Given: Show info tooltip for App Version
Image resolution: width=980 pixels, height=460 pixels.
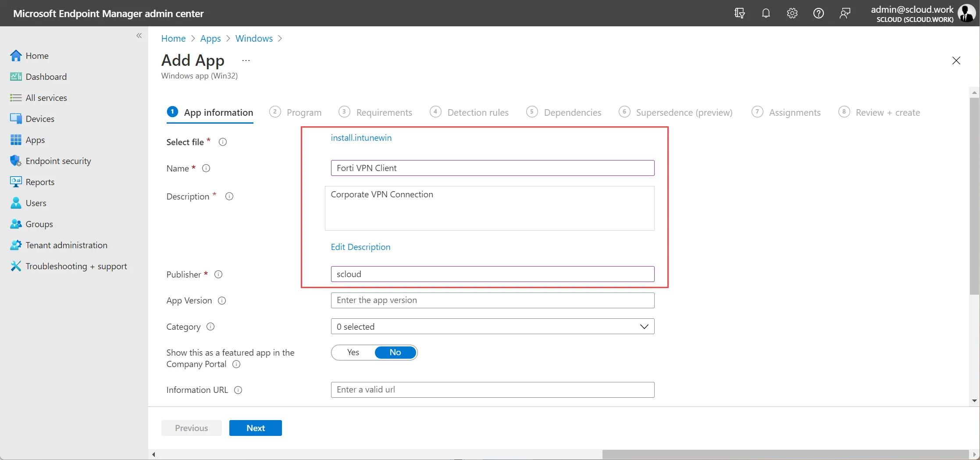Looking at the screenshot, I should tap(222, 301).
